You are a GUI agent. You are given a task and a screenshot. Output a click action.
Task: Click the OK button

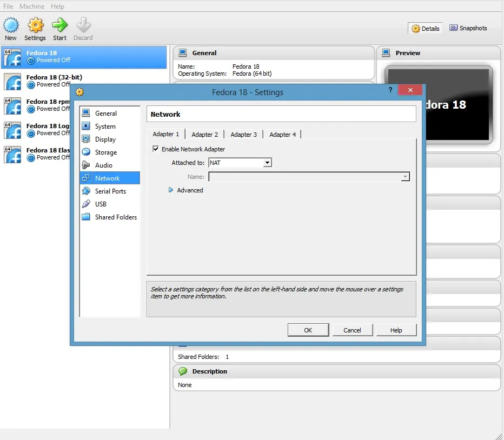tap(308, 330)
